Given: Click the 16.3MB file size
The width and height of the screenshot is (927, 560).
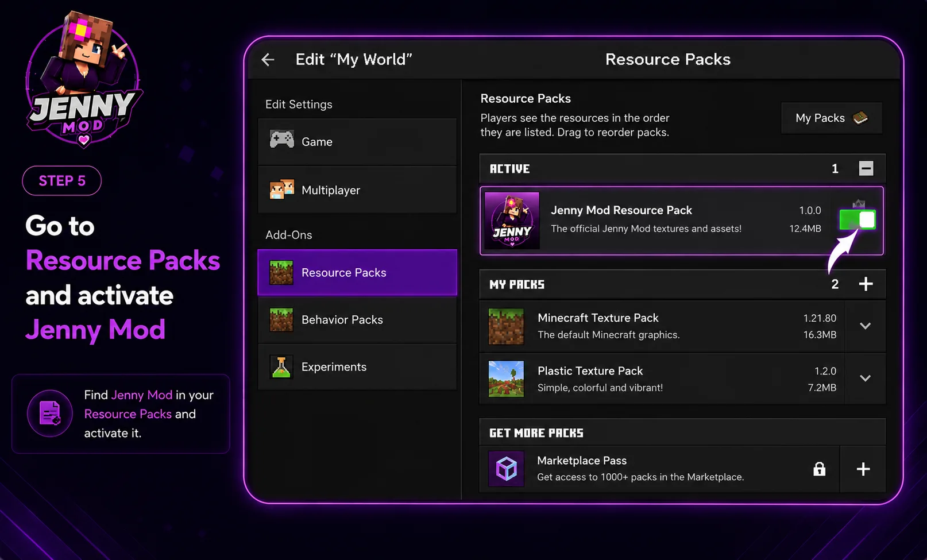Looking at the screenshot, I should [820, 335].
